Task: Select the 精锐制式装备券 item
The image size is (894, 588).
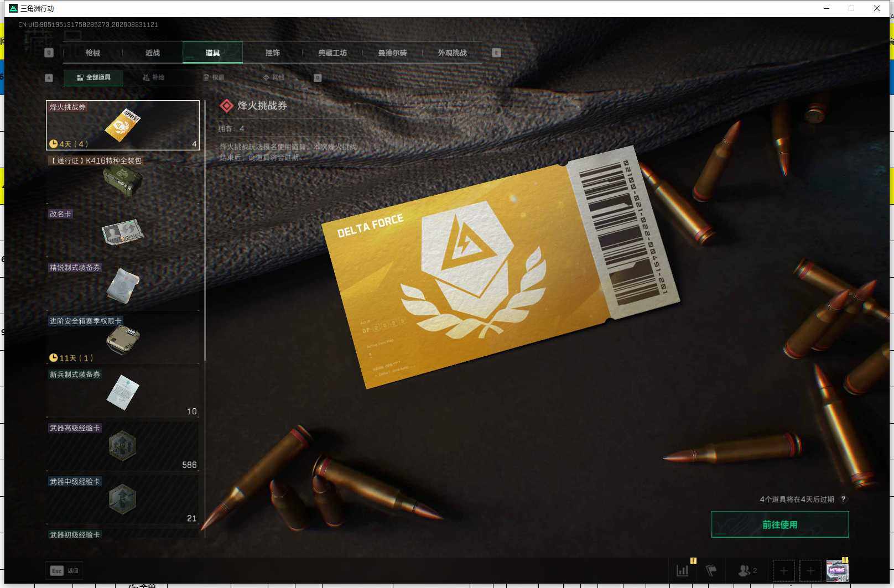Action: [123, 286]
